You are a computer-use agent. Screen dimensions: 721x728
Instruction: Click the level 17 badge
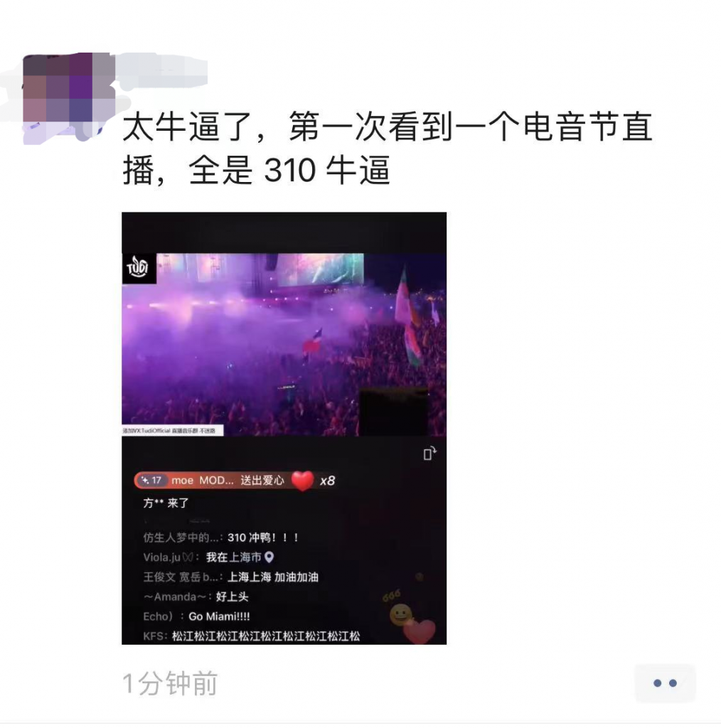click(152, 481)
